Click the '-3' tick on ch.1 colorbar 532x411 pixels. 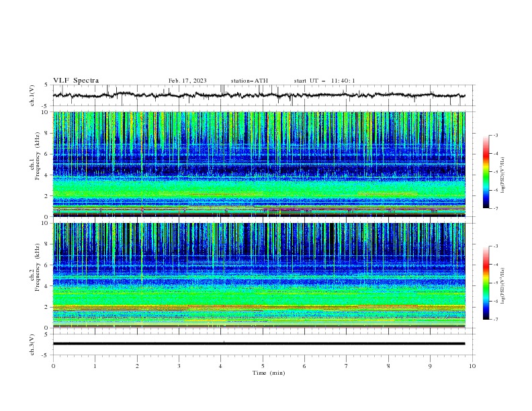click(x=495, y=135)
